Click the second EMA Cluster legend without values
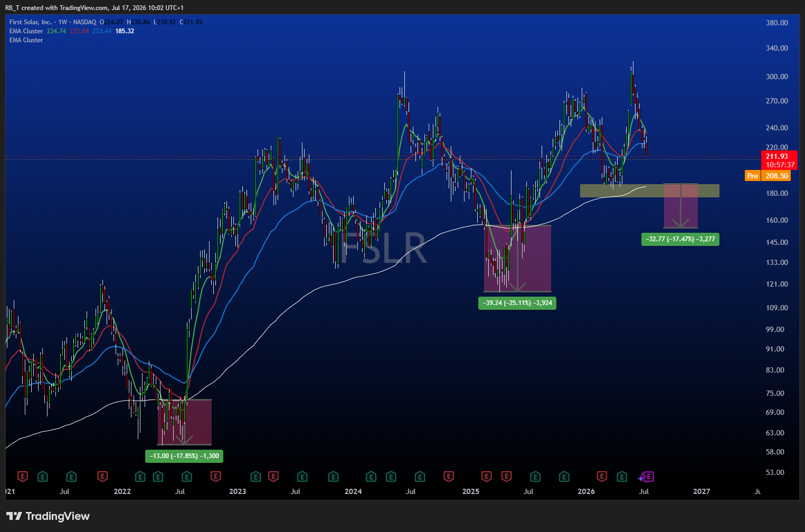The height and width of the screenshot is (532, 805). pyautogui.click(x=26, y=40)
